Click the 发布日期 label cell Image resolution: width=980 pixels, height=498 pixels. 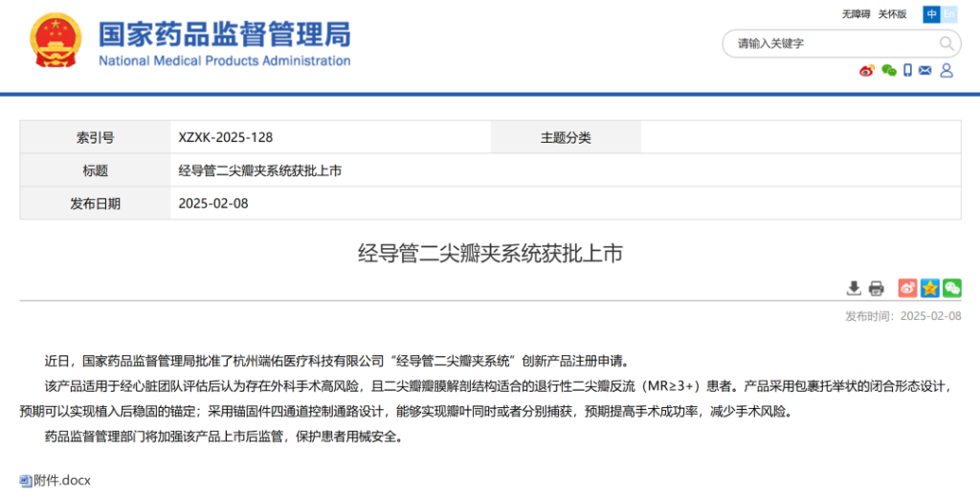[95, 203]
